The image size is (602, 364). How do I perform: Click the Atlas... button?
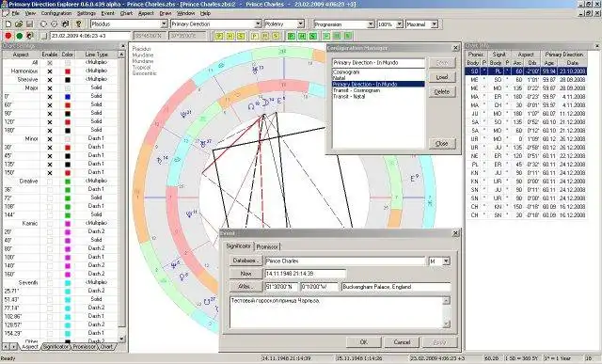[x=246, y=287]
